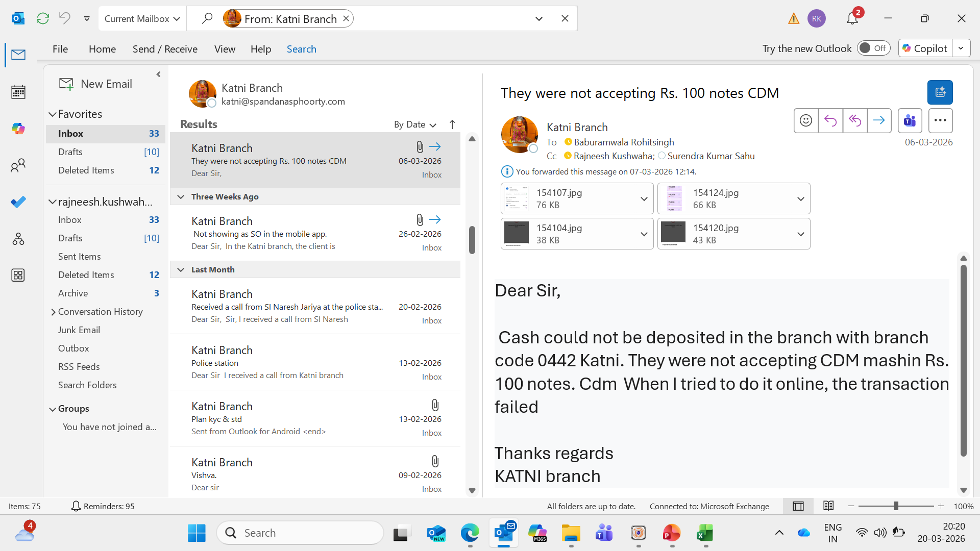Viewport: 980px width, 551px height.
Task: Open the View ribbon tab
Action: [225, 49]
